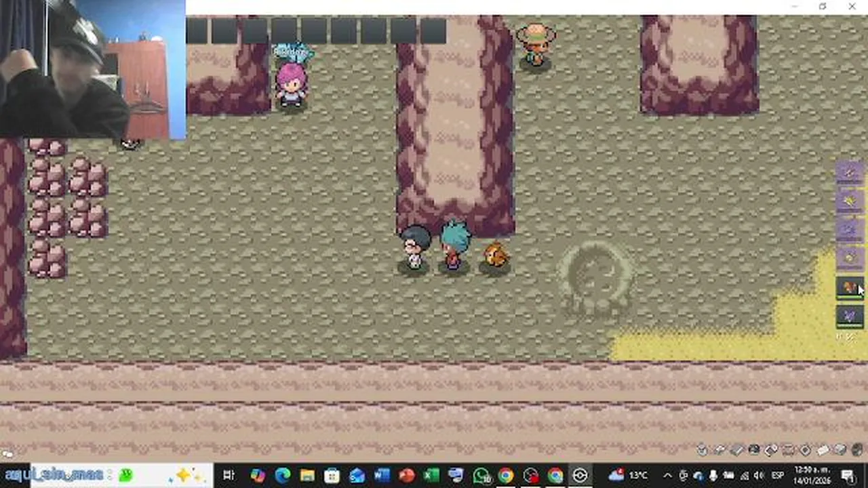Select the second party Pokémon slot
The width and height of the screenshot is (868, 488).
(850, 202)
